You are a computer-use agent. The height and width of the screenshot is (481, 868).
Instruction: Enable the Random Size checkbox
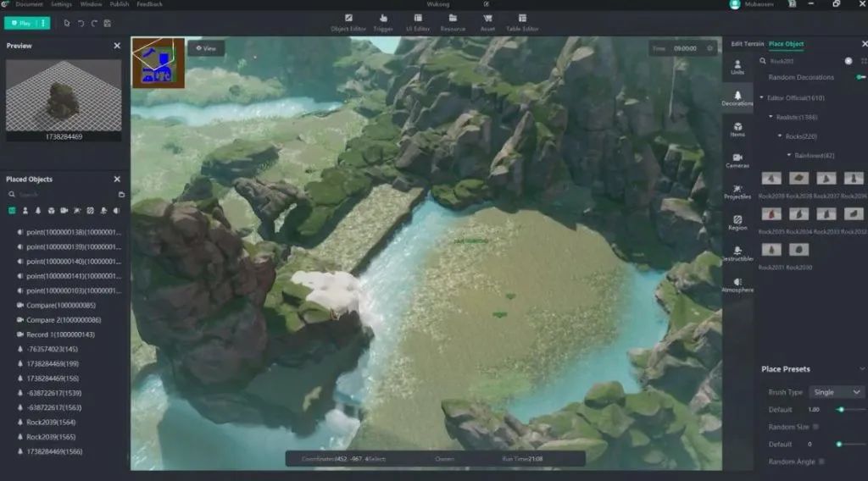pos(815,427)
